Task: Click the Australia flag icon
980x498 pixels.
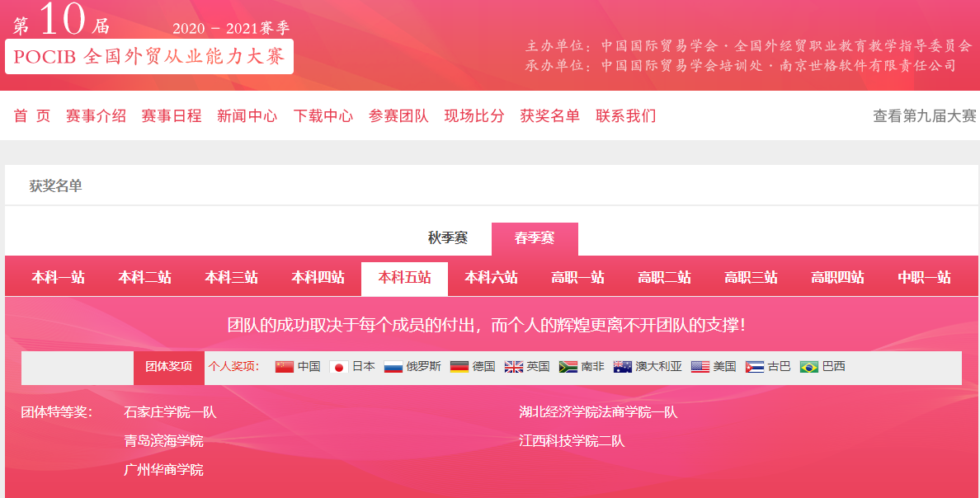Action: tap(623, 367)
